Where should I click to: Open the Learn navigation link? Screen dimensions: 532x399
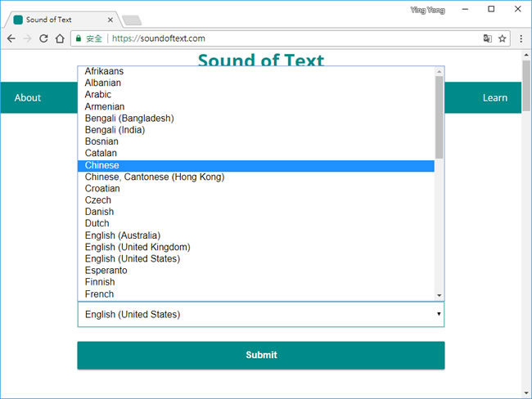[x=495, y=98]
